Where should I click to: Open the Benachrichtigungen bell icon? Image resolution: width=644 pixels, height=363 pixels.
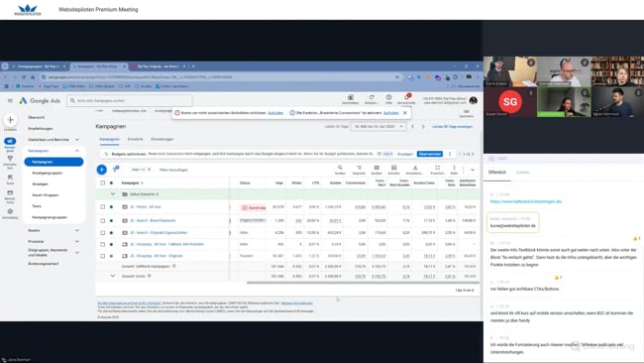pyautogui.click(x=406, y=97)
